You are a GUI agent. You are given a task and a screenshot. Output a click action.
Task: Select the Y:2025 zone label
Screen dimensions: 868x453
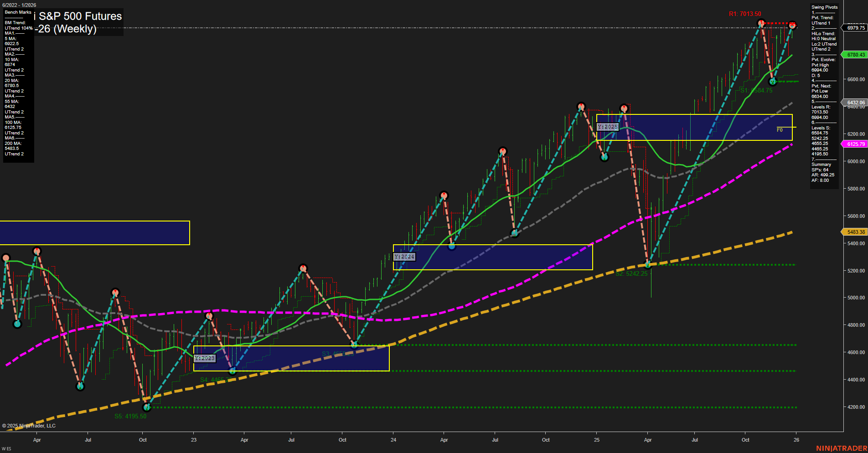tap(607, 126)
